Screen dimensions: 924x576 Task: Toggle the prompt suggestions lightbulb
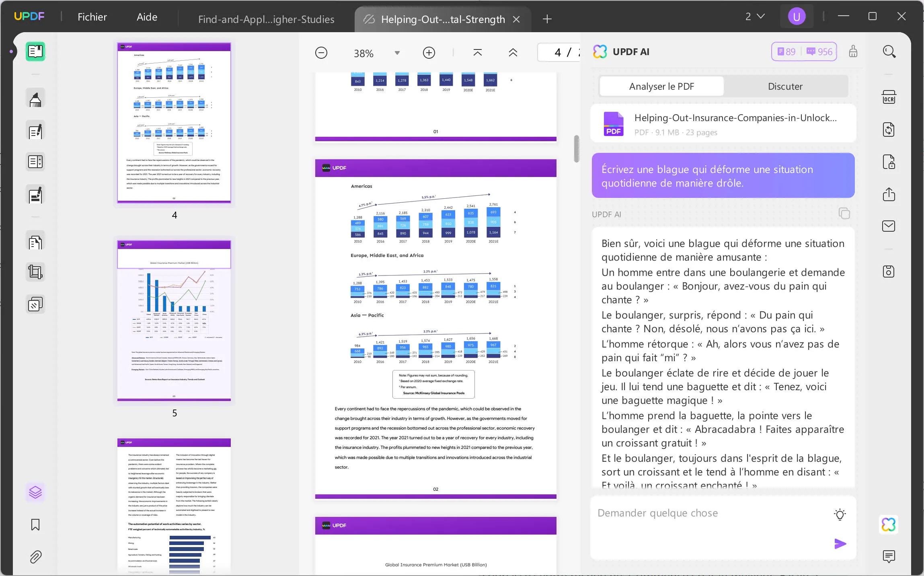[839, 514]
